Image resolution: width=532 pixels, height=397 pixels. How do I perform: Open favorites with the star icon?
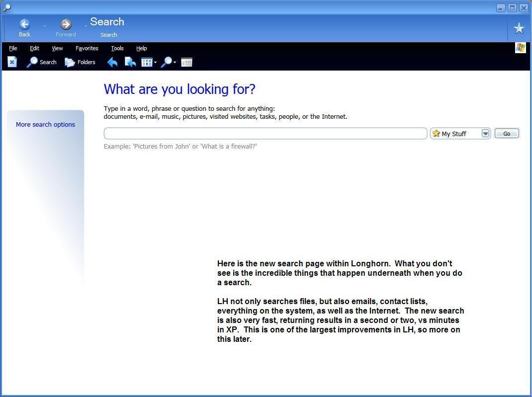519,28
